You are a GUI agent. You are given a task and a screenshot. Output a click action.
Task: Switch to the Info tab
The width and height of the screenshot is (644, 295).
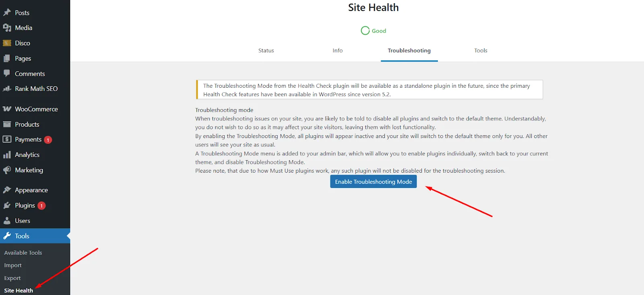[338, 50]
